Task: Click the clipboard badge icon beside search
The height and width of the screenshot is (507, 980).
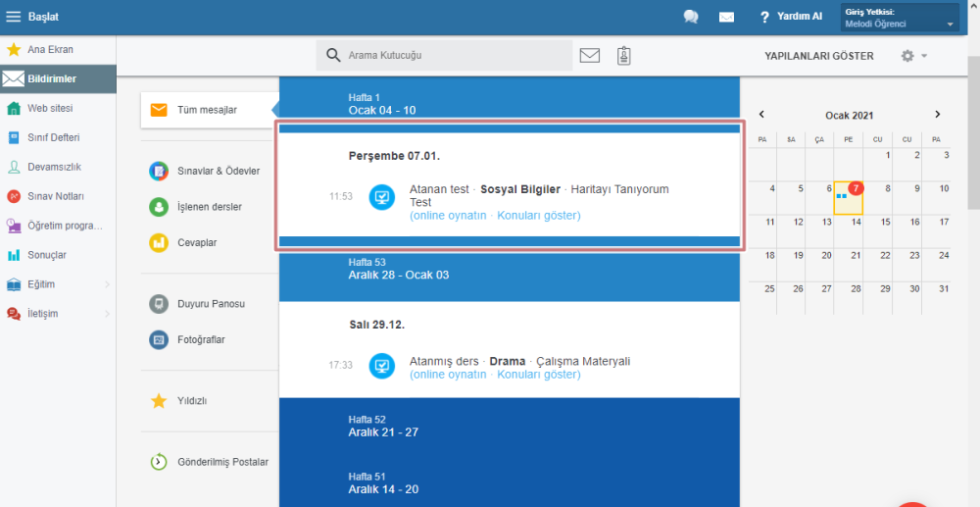Action: pos(623,56)
